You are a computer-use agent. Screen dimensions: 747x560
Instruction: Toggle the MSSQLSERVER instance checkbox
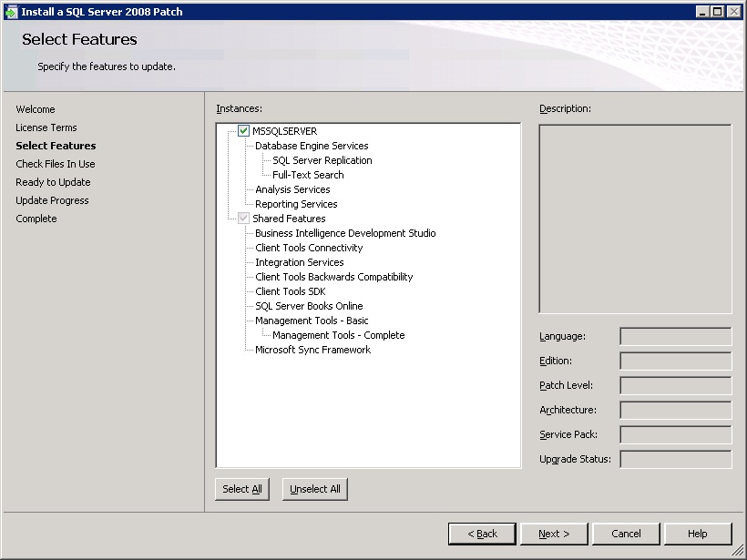[243, 131]
